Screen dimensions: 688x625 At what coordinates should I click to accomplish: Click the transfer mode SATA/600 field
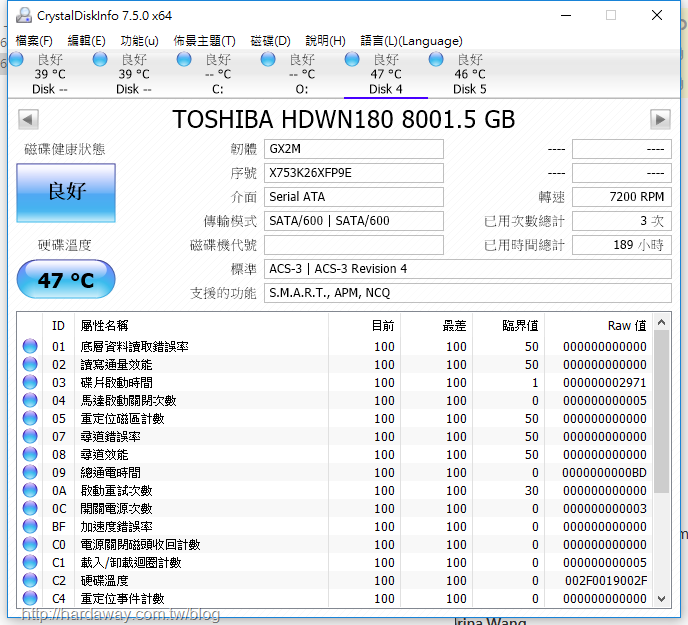354,221
